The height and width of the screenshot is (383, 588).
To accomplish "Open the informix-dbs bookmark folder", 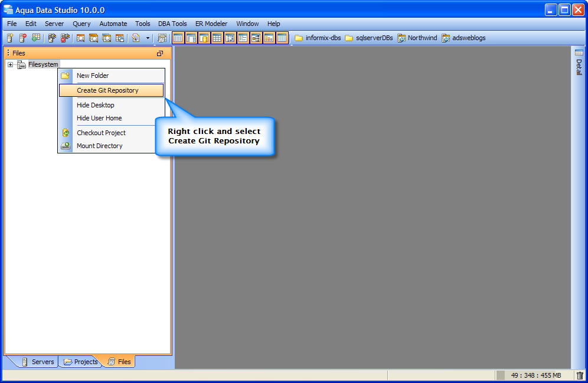I will click(318, 38).
